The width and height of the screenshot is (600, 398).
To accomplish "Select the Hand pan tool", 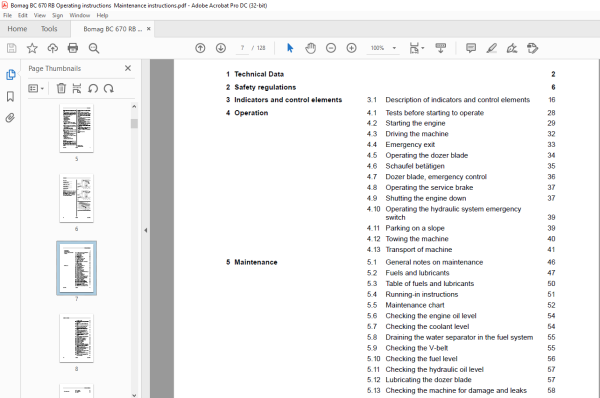I will pos(310,48).
